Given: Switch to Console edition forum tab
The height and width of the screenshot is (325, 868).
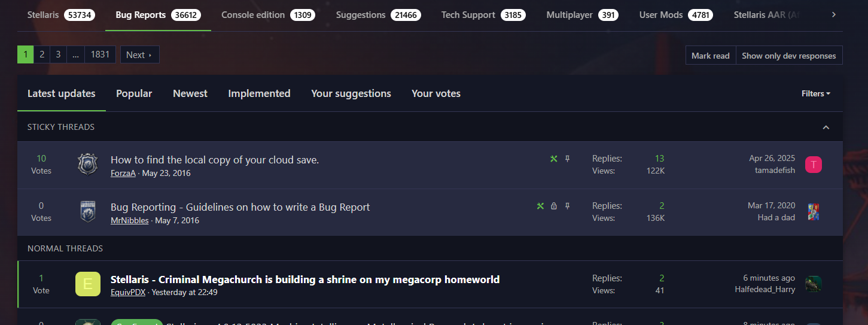Looking at the screenshot, I should pos(268,15).
